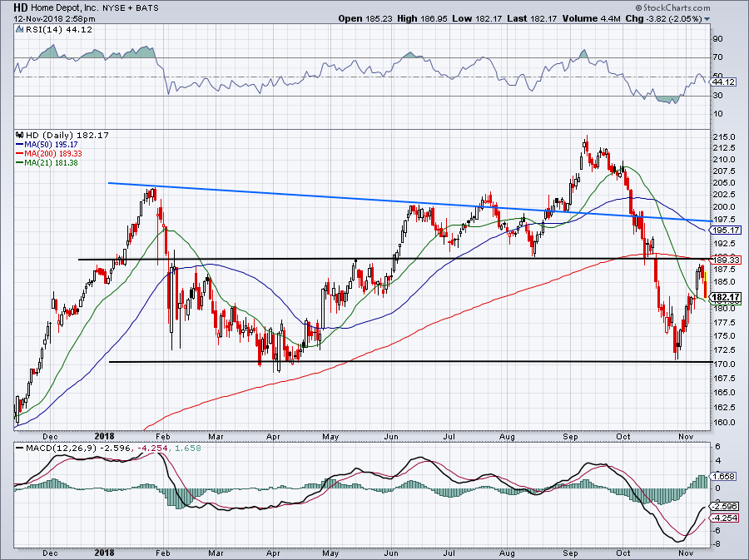Click the boxed -4.254 tag on MACD axis

click(724, 518)
